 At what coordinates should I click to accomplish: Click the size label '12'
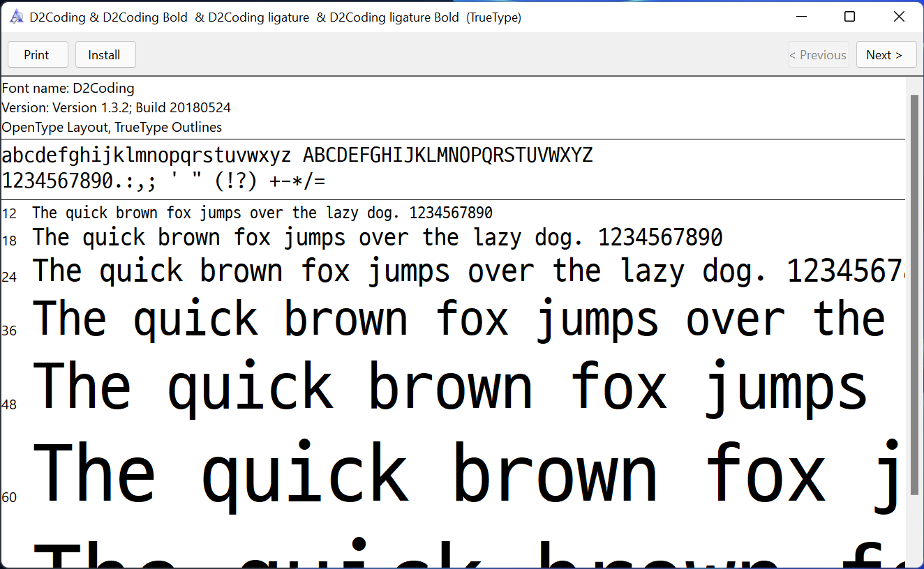[x=9, y=214]
